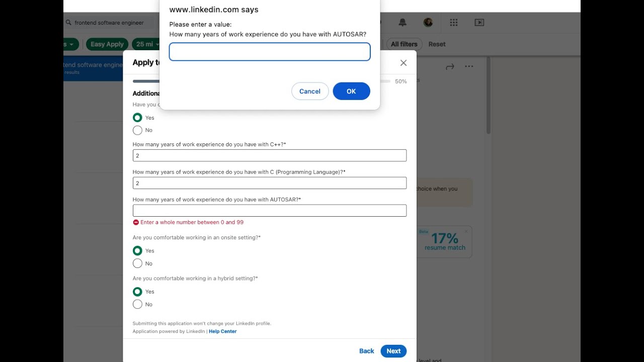Screen dimensions: 644x362
Task: Open the three-dots more options menu
Action: pos(469,66)
